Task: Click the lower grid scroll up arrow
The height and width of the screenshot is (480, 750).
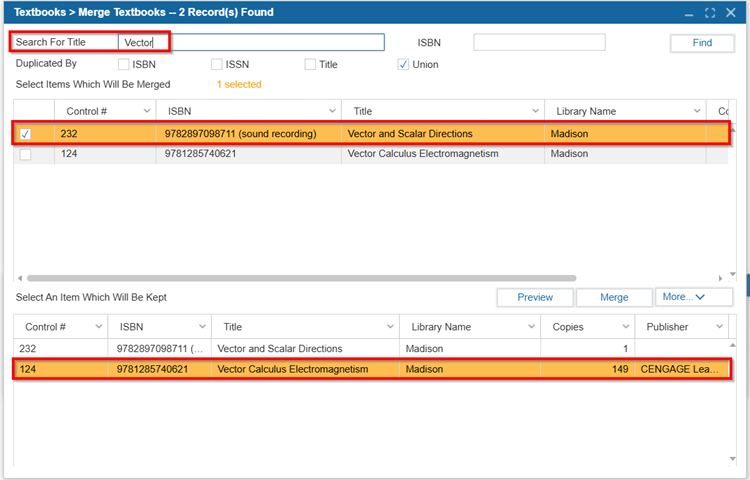Action: point(732,345)
